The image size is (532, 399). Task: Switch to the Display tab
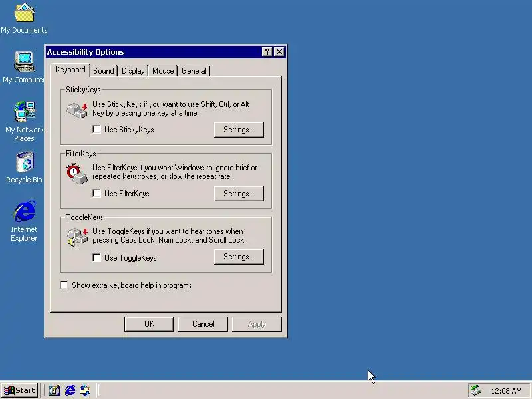(133, 71)
